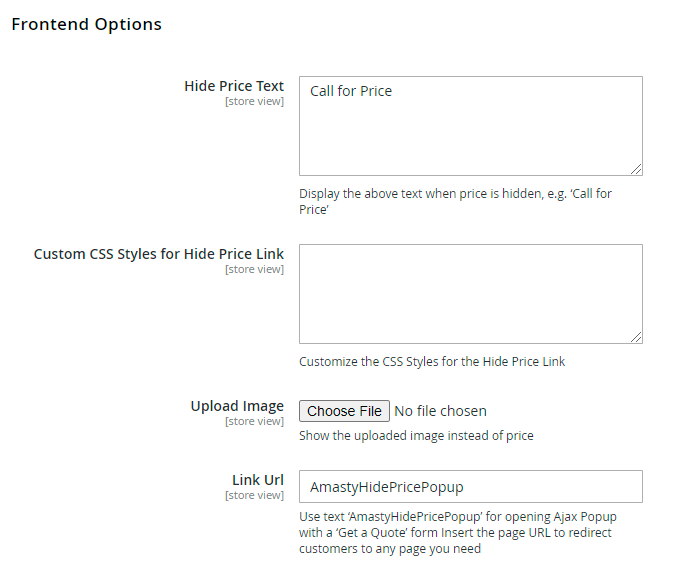Click the 'Show the uploaded image' help note
The height and width of the screenshot is (572, 682).
point(416,435)
